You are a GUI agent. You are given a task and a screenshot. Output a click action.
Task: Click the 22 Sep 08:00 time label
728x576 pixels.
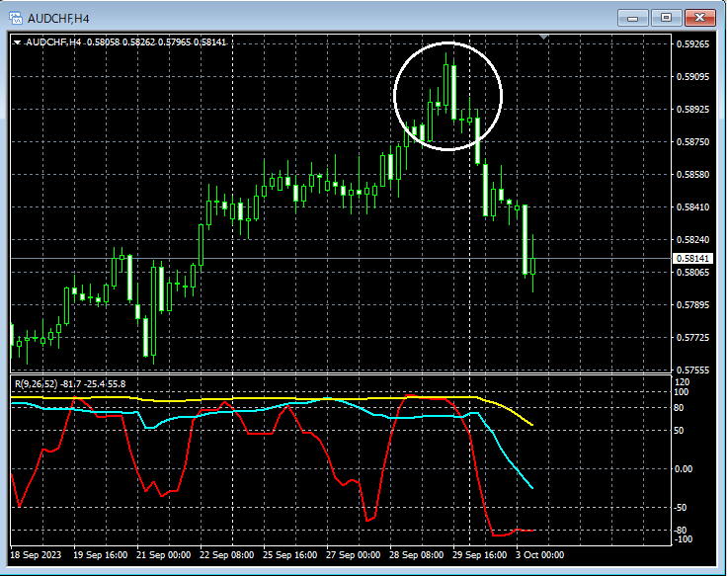(x=226, y=555)
